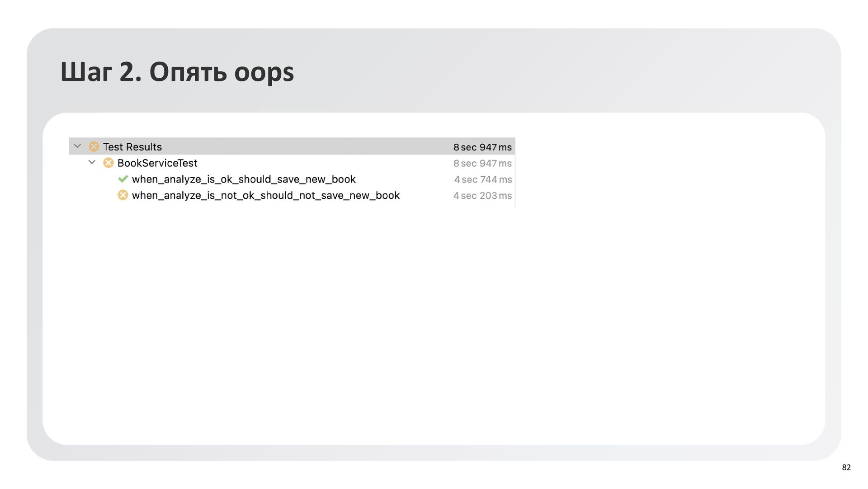This screenshot has height=489, width=868.
Task: Click the 4 sec 203 ms duration
Action: pos(482,196)
